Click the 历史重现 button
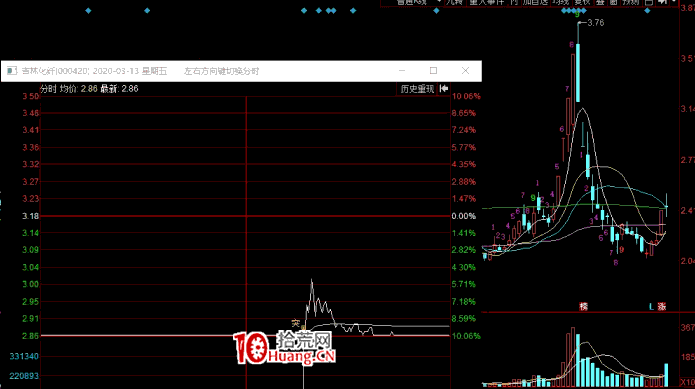The height and width of the screenshot is (389, 695). click(x=417, y=89)
